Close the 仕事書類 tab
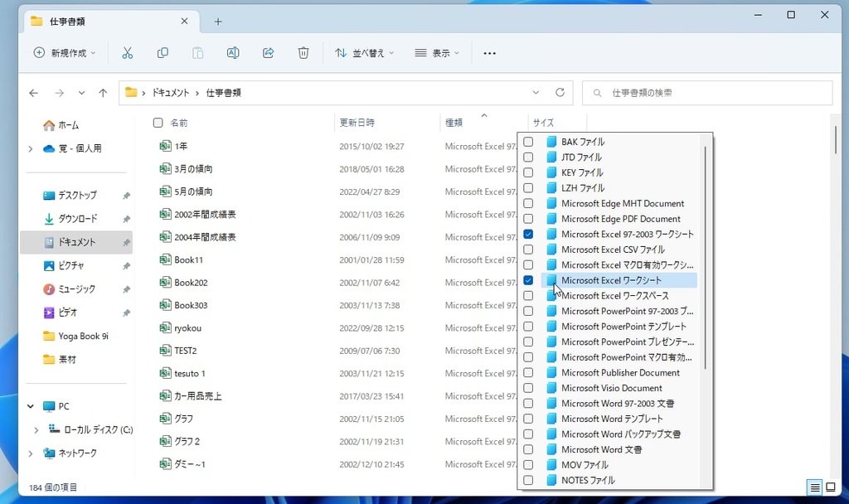This screenshot has height=504, width=849. point(184,21)
